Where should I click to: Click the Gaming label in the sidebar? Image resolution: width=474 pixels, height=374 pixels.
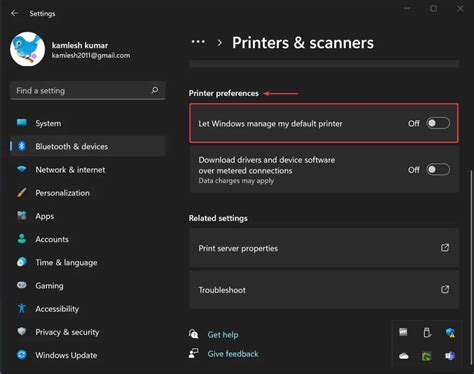49,286
